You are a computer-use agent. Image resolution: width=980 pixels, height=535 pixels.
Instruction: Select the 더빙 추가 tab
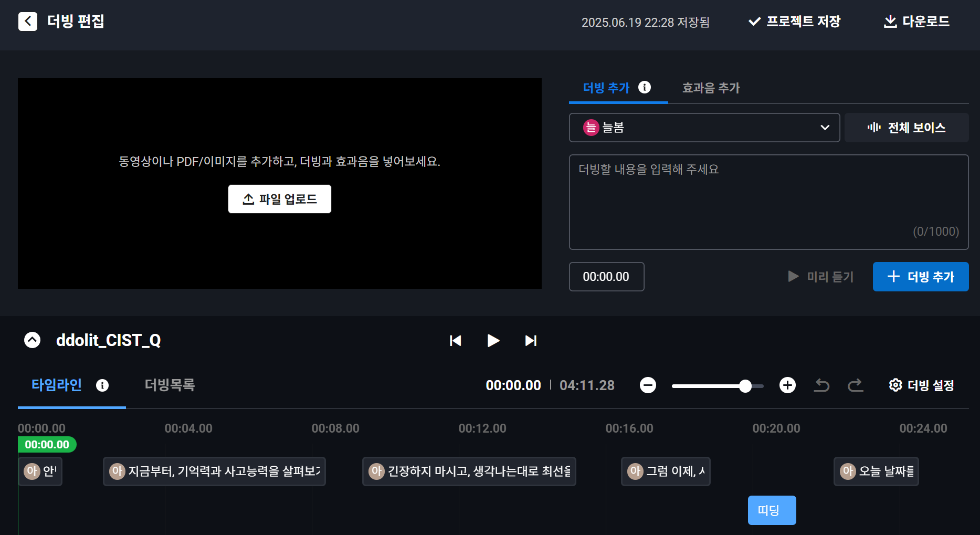pyautogui.click(x=606, y=88)
